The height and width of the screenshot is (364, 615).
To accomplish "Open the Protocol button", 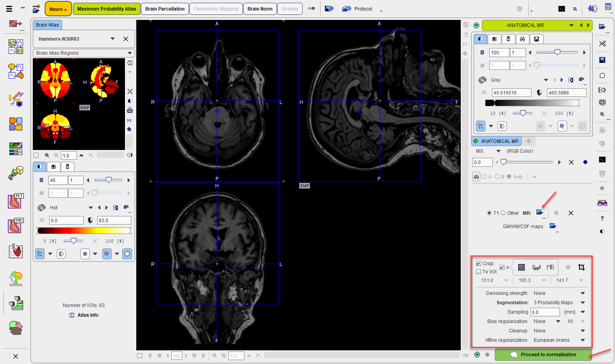I will (357, 9).
